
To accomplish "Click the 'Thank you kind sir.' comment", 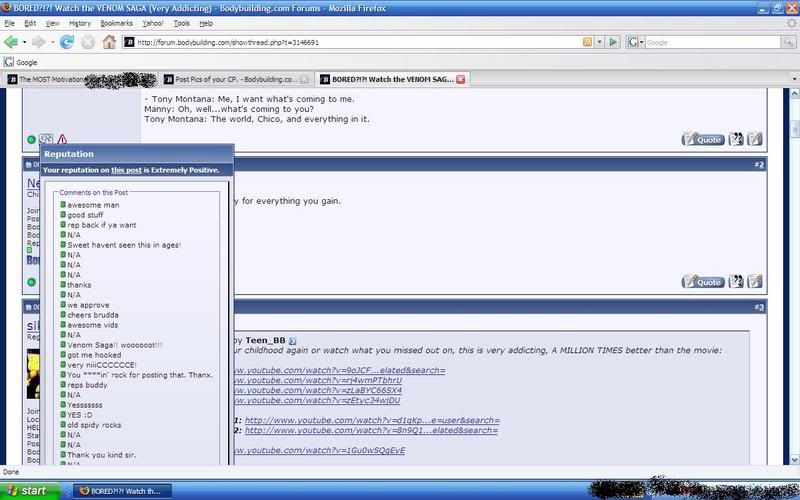I will pos(102,455).
